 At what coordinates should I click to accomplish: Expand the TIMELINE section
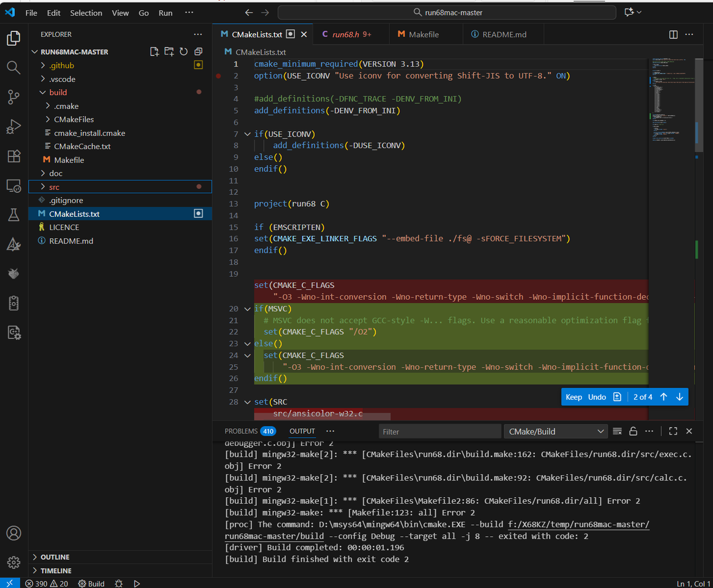coord(120,571)
